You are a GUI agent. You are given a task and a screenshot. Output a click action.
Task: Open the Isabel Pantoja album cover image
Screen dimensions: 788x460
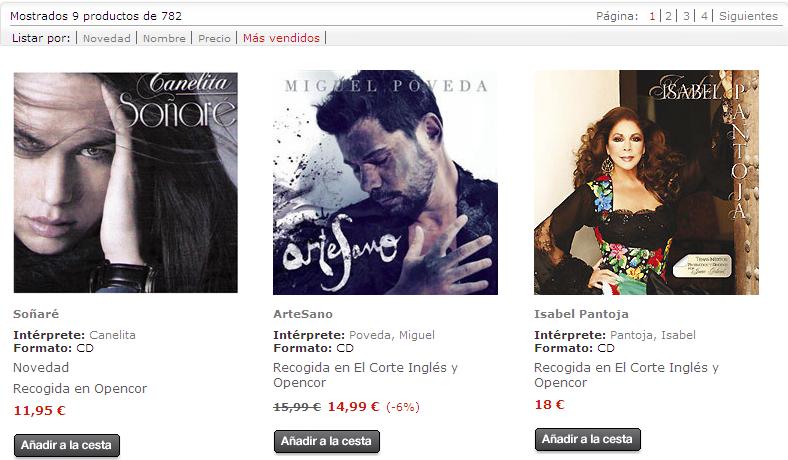(646, 182)
